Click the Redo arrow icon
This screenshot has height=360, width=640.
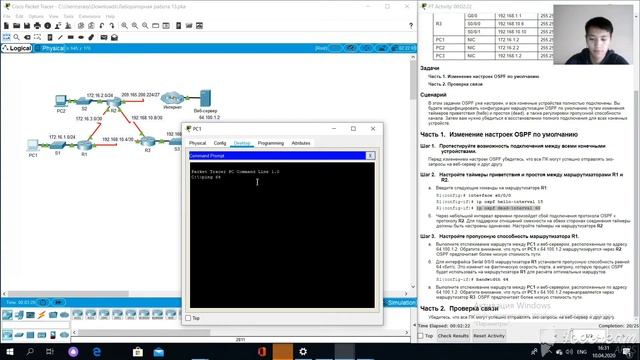coord(112,26)
